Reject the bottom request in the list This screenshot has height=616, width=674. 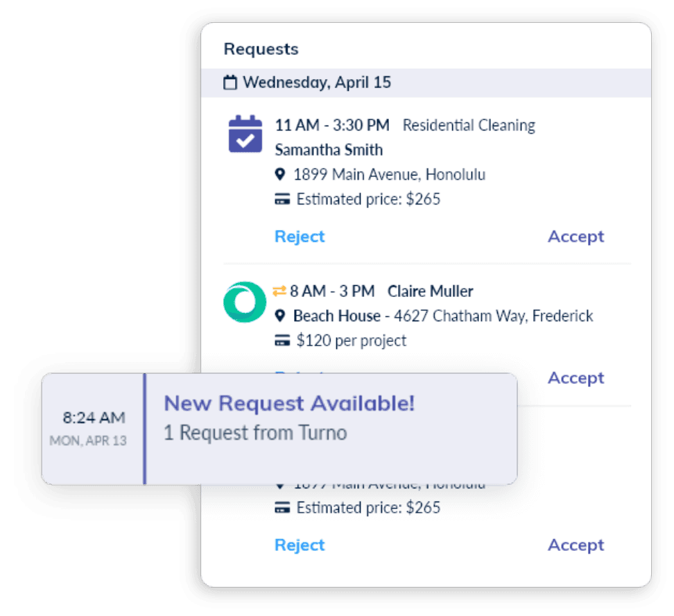(300, 545)
